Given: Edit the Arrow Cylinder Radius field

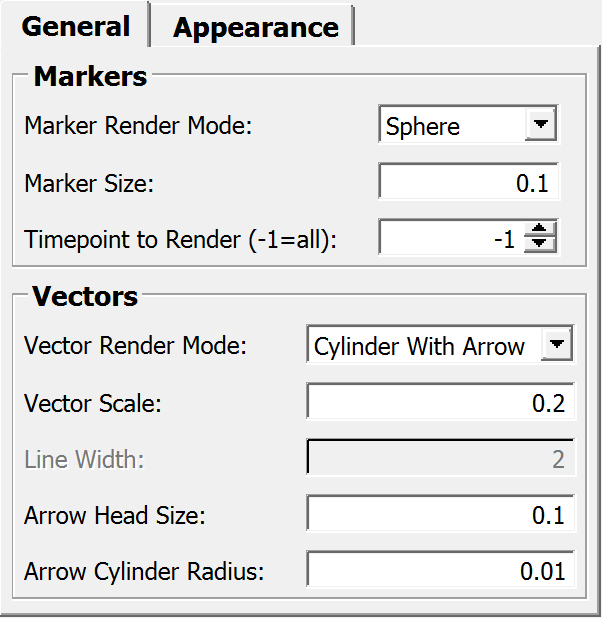Looking at the screenshot, I should 440,571.
